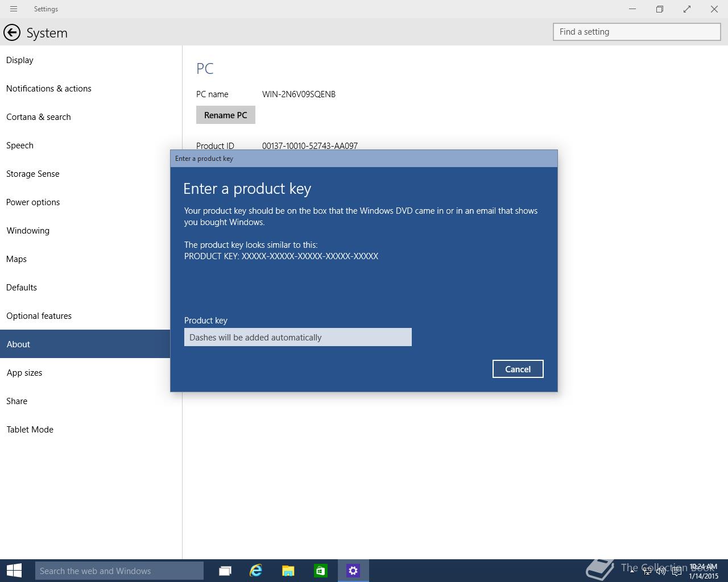Go to Share settings
Viewport: 728px width, 582px height.
[91, 401]
